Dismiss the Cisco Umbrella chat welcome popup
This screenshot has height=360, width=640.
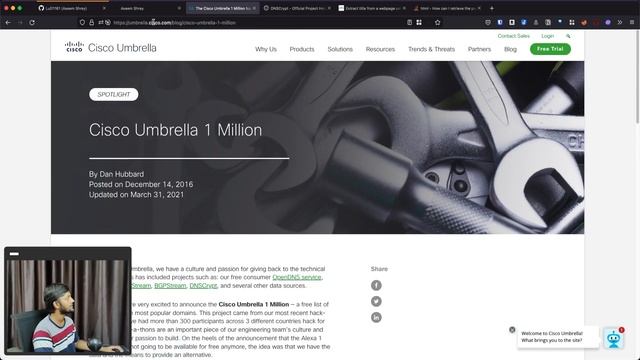click(512, 330)
